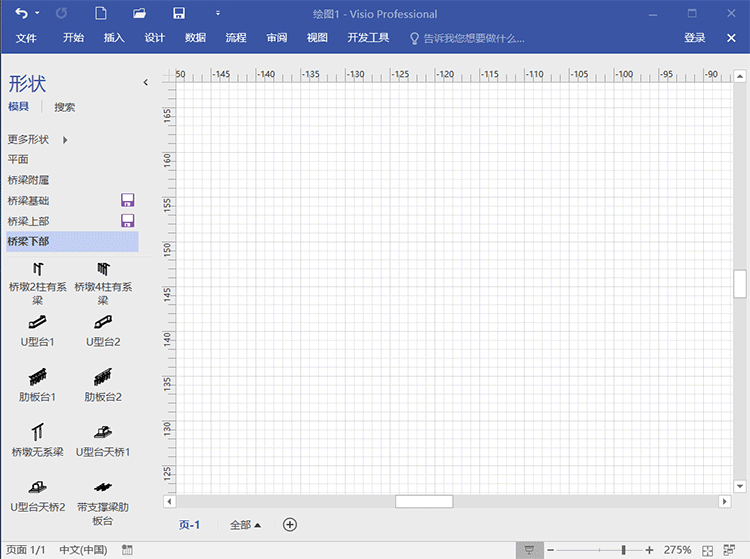Click the 275% zoom level value
Image resolution: width=750 pixels, height=559 pixels.
(677, 550)
